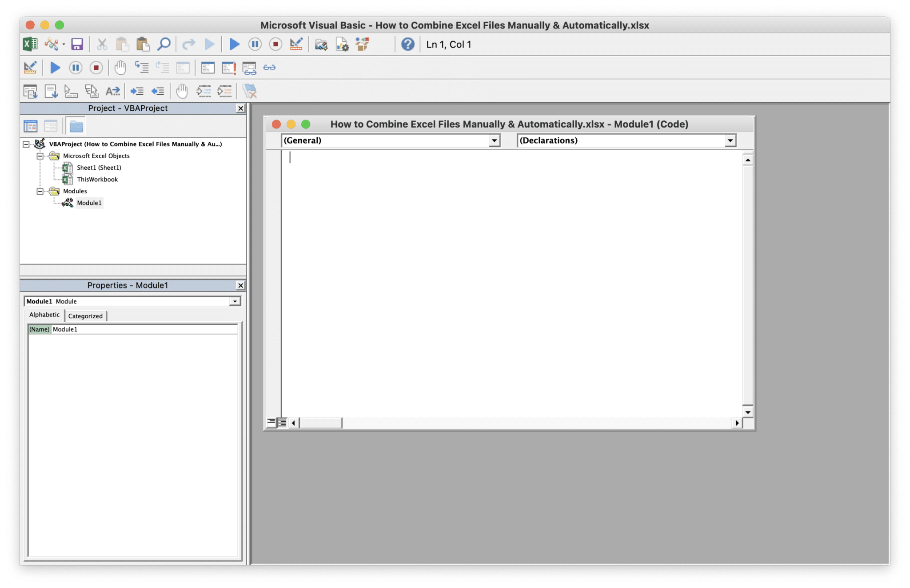Open the Object Browser icon
910x588 pixels.
363,44
